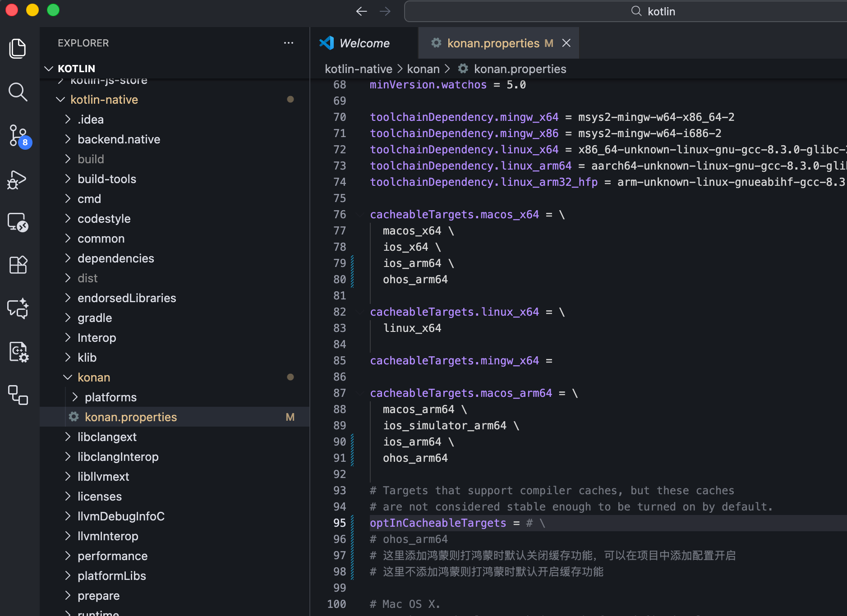Collapse the konan folder
This screenshot has height=616, width=847.
coord(68,377)
